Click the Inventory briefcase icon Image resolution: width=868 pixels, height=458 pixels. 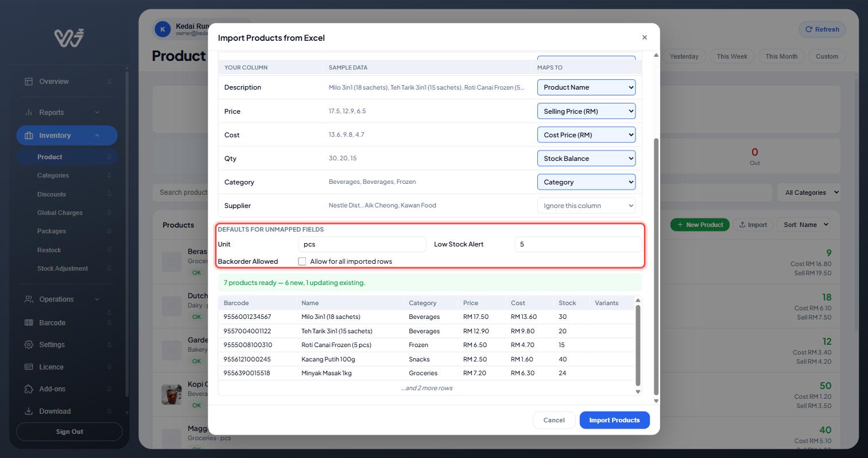[x=29, y=136]
